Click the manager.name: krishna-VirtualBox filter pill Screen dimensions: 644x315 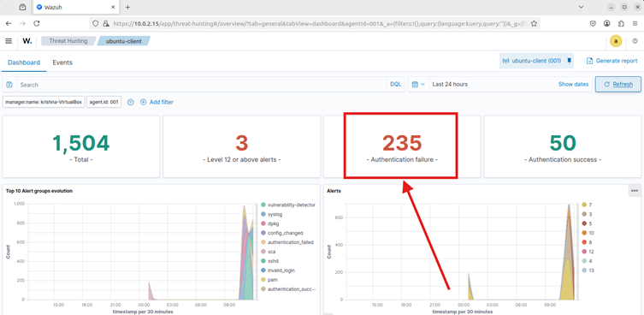tap(44, 102)
